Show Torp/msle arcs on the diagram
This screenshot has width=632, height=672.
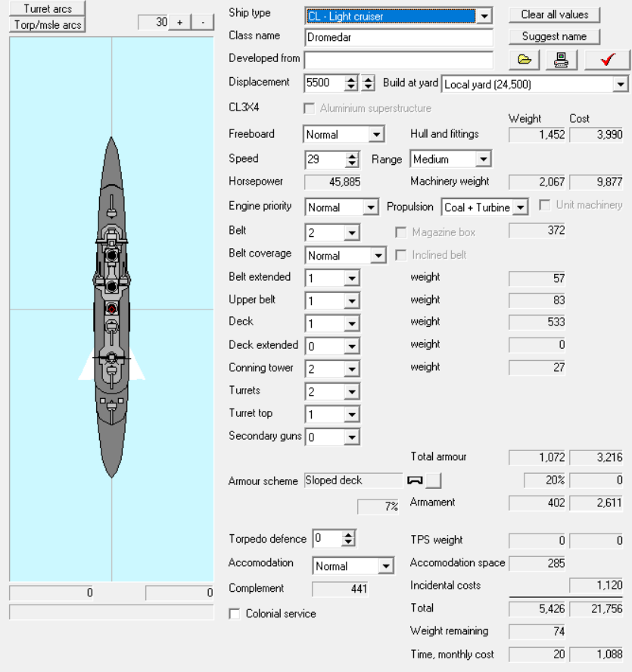click(47, 25)
